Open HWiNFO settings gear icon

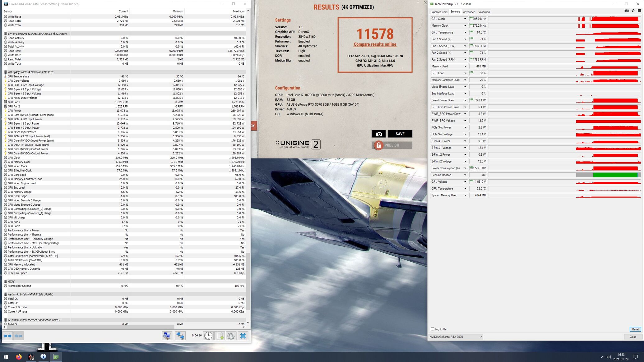point(231,336)
